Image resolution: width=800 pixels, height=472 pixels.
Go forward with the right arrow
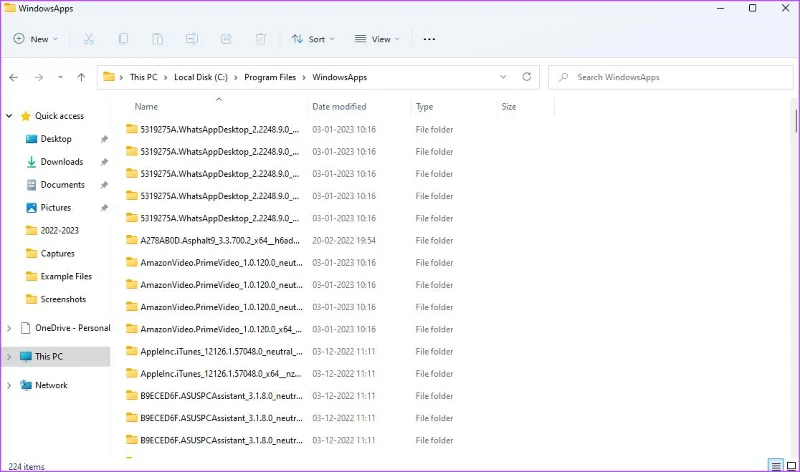(x=39, y=78)
